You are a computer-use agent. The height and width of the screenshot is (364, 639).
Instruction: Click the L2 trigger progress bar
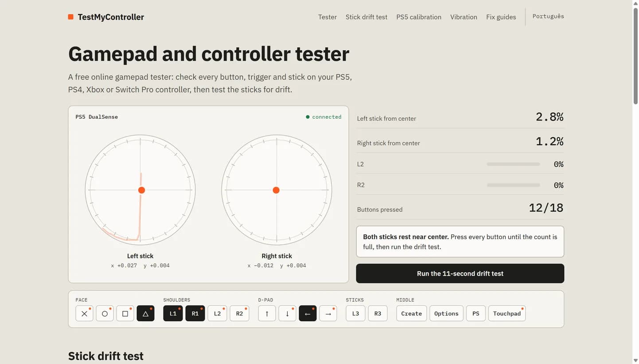point(513,164)
